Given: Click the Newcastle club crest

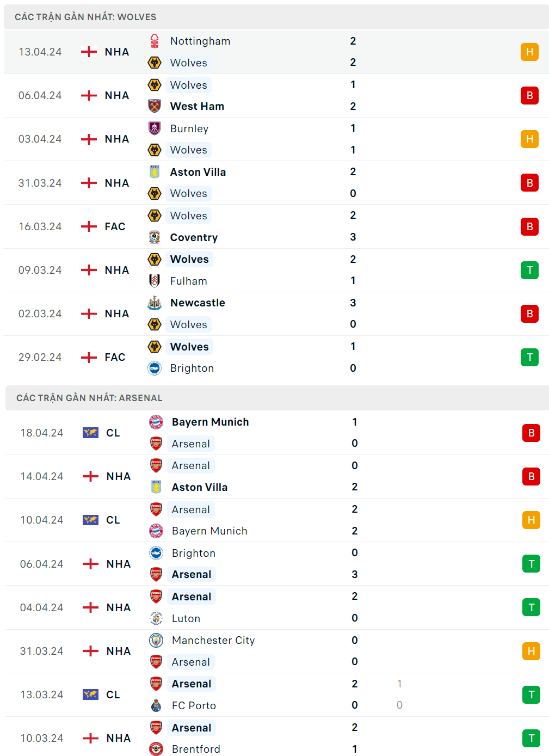Looking at the screenshot, I should (155, 303).
